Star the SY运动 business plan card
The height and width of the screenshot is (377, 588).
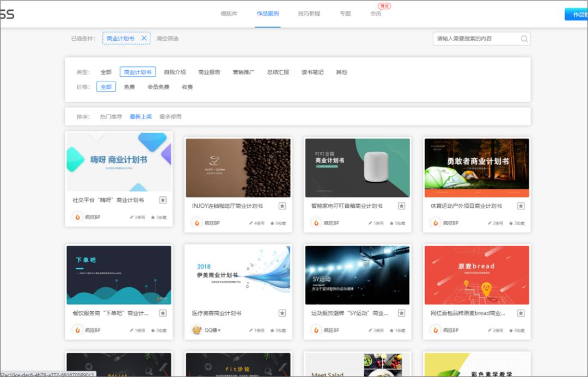[401, 313]
